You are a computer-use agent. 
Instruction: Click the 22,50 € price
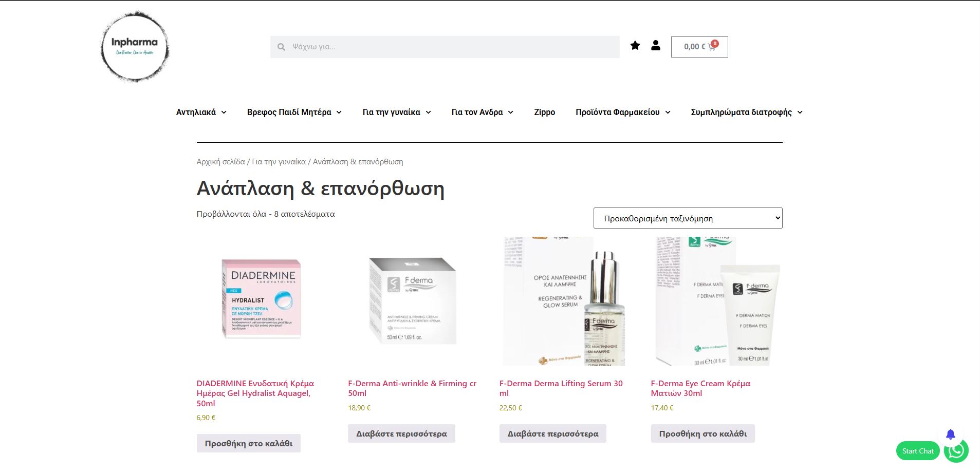point(511,408)
